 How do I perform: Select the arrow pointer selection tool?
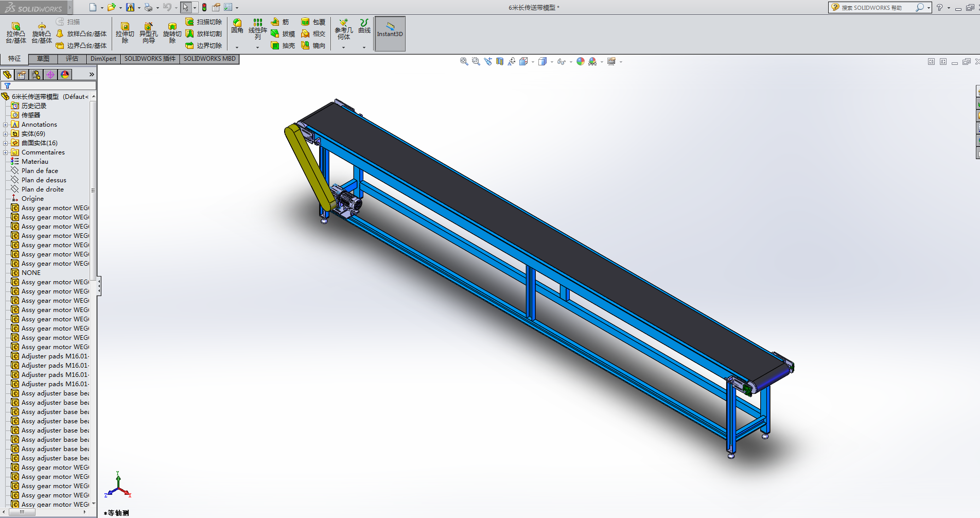(185, 7)
